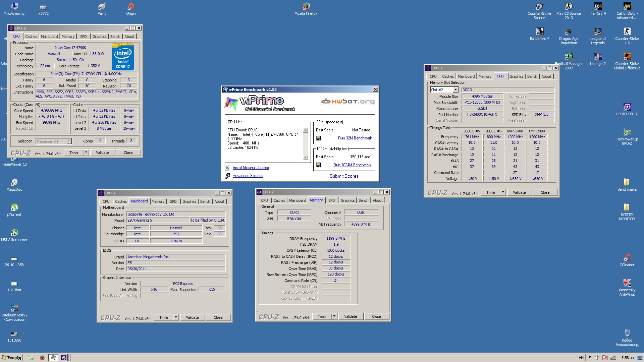644x362 pixels.
Task: Open the About tab in the SPD window
Action: point(546,76)
